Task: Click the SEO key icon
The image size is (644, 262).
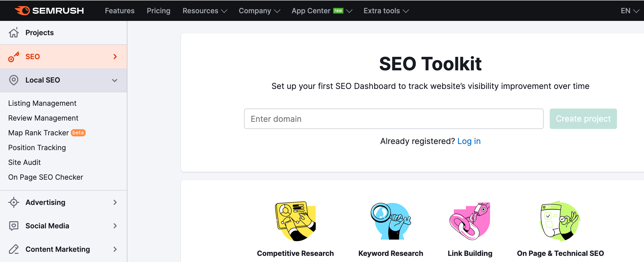Action: 14,57
